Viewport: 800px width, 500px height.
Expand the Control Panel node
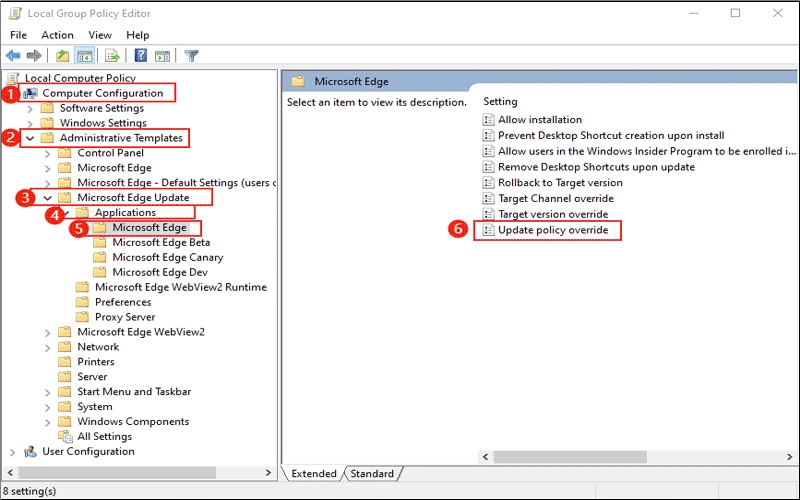pyautogui.click(x=47, y=153)
